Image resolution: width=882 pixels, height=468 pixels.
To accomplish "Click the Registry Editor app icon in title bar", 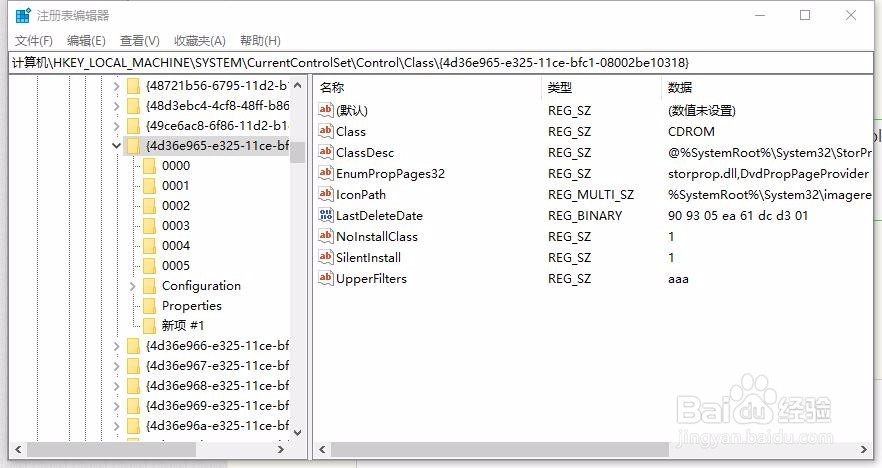I will [x=22, y=16].
